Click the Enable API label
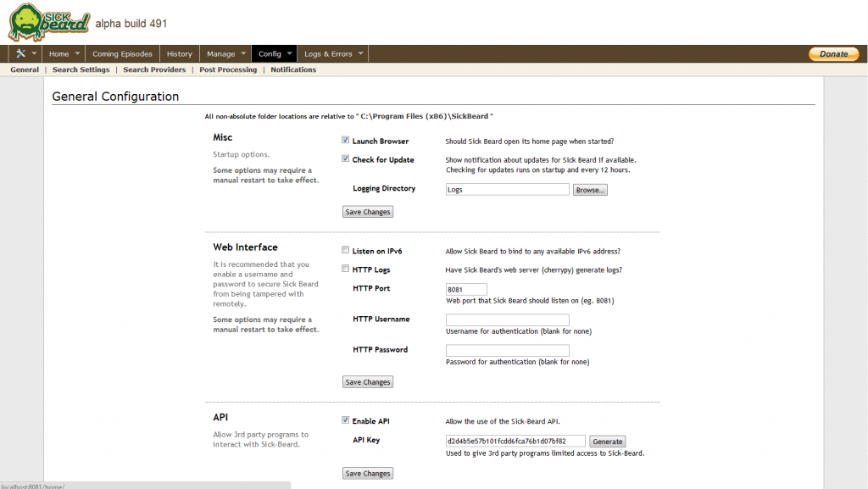This screenshot has height=489, width=868. click(371, 421)
